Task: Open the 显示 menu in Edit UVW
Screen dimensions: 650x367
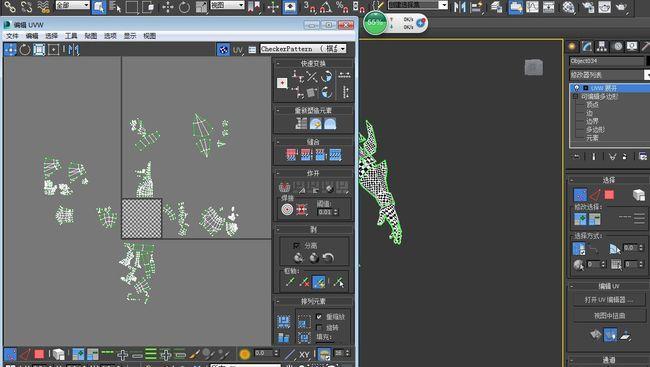Action: [130, 36]
